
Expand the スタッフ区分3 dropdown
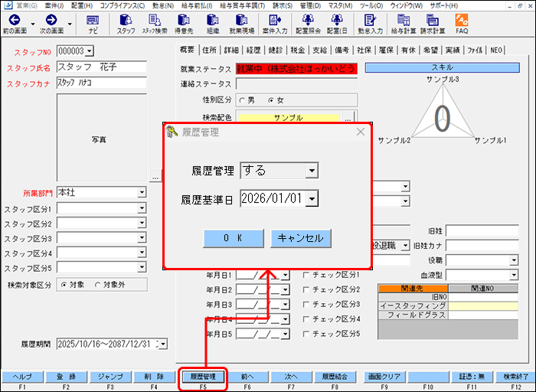(x=142, y=238)
